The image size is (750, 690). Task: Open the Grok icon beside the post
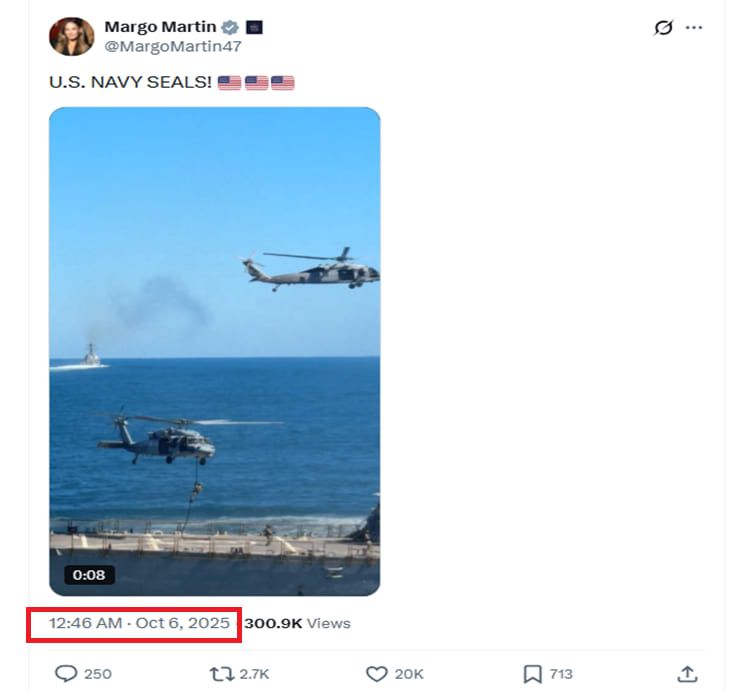click(x=663, y=28)
